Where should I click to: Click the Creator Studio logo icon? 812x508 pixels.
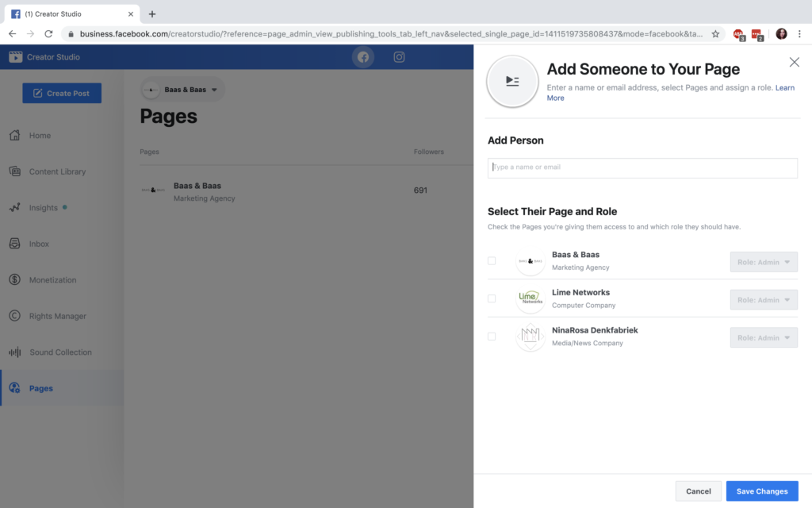[16, 57]
